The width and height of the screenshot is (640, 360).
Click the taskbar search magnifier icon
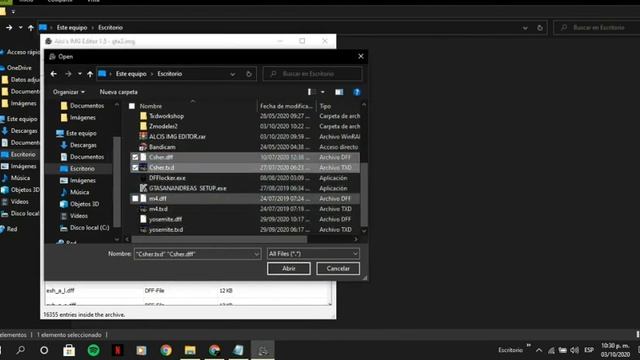[x=20, y=350]
